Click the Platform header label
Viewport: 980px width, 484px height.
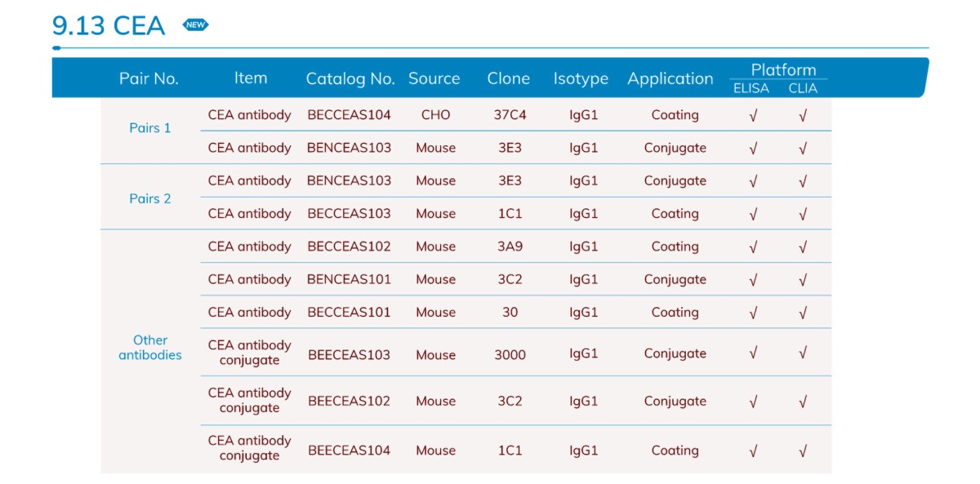click(x=783, y=70)
